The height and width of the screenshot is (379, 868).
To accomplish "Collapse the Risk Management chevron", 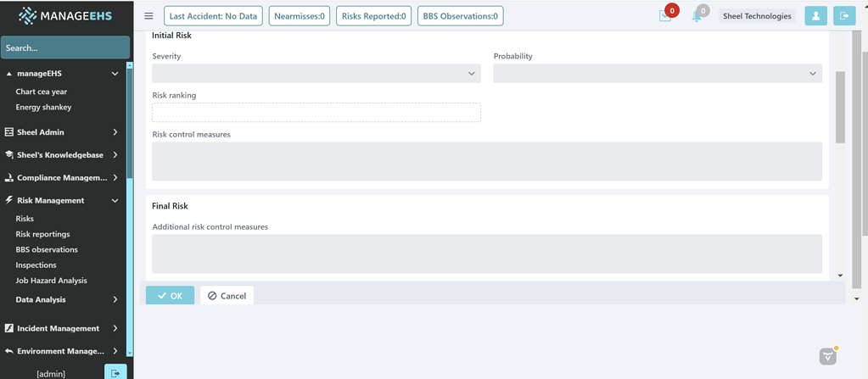I will (115, 200).
